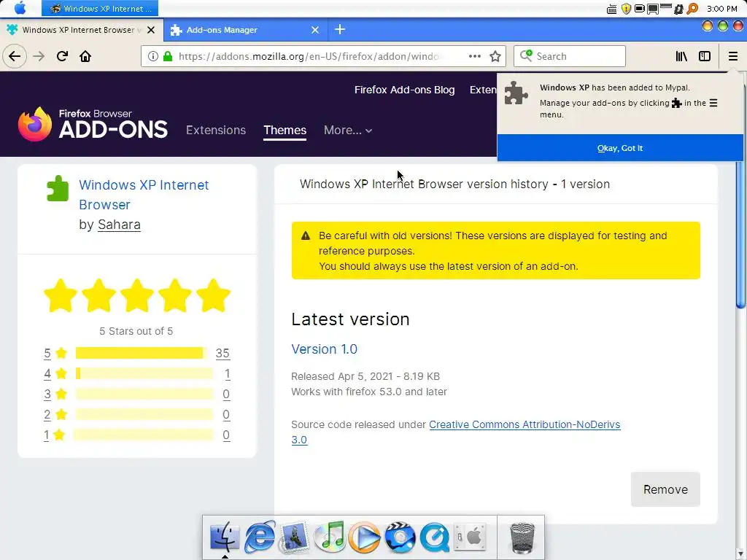
Task: Open a new tab with plus button
Action: (x=340, y=29)
